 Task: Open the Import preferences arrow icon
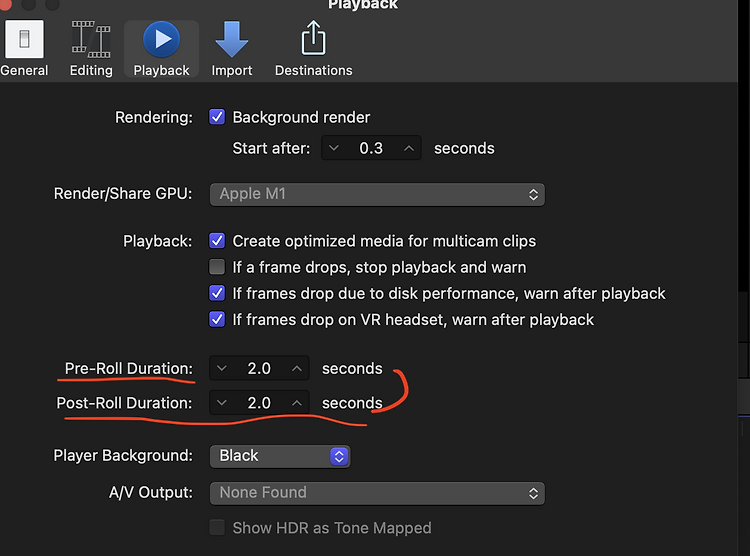[x=232, y=39]
